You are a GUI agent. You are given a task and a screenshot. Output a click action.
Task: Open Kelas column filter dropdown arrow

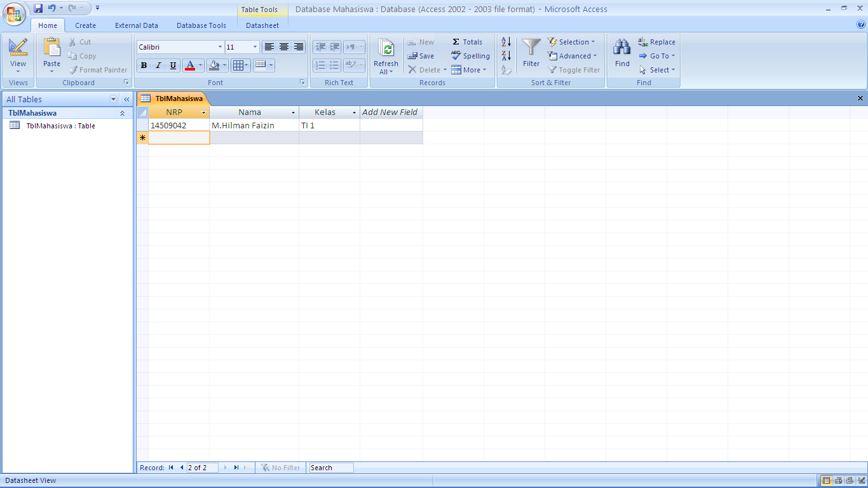(x=355, y=112)
